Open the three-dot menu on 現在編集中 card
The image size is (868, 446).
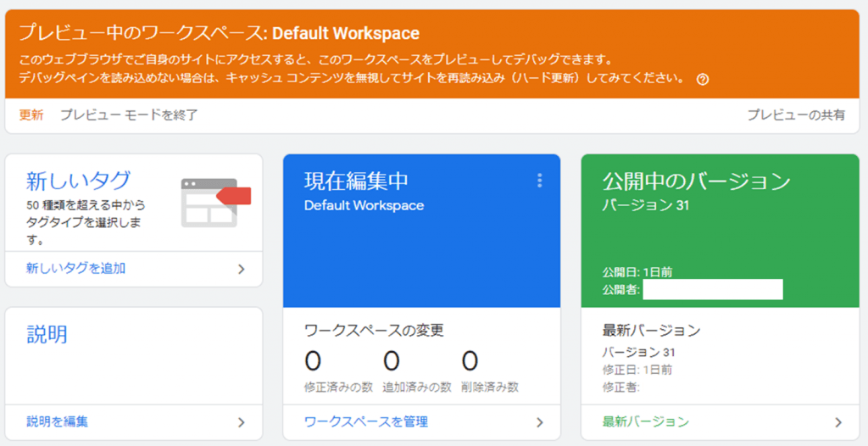click(x=539, y=181)
